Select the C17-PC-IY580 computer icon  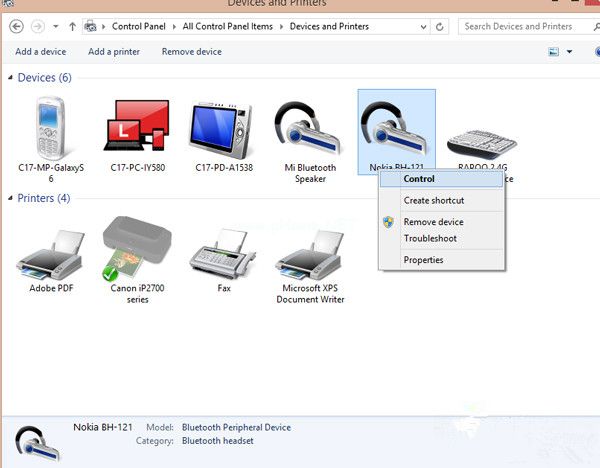137,126
